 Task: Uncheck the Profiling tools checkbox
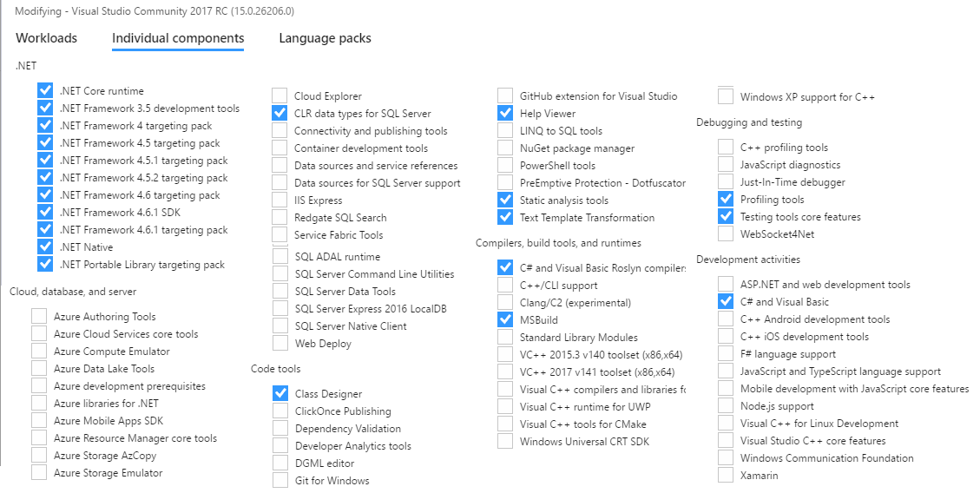[x=726, y=199]
